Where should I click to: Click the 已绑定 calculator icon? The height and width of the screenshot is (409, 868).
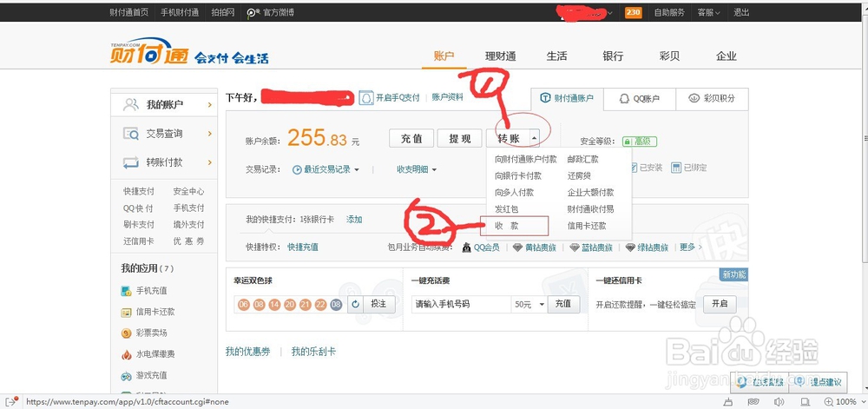click(676, 168)
